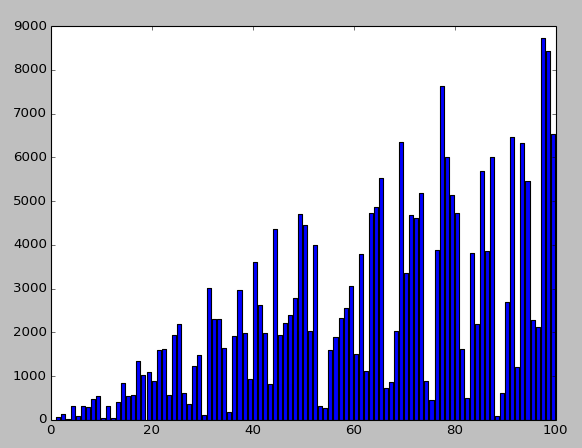Click the x-axis tick label 20
This screenshot has height=448, width=582.
coord(152,430)
